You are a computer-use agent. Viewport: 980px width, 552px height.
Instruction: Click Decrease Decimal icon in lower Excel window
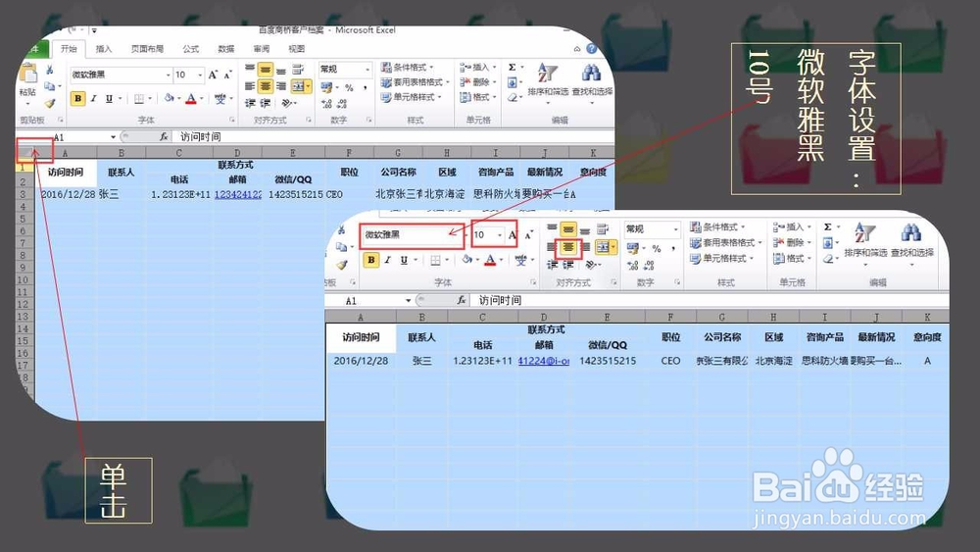click(649, 266)
